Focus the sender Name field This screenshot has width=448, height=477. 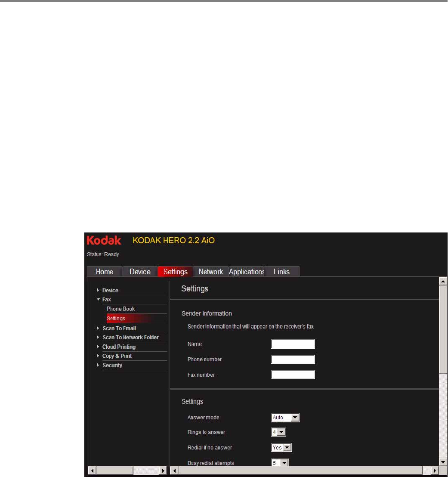pyautogui.click(x=293, y=344)
